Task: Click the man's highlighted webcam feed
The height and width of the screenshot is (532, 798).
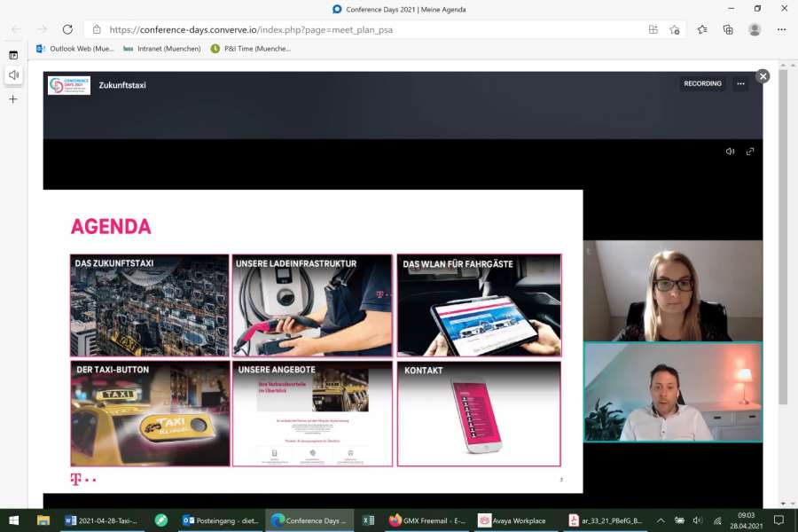Action: pyautogui.click(x=673, y=392)
